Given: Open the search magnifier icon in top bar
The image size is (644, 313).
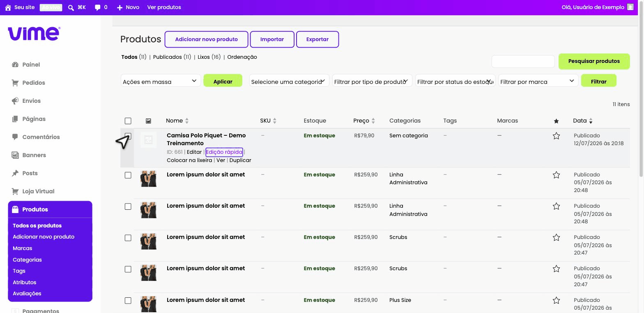Looking at the screenshot, I should click(x=71, y=7).
